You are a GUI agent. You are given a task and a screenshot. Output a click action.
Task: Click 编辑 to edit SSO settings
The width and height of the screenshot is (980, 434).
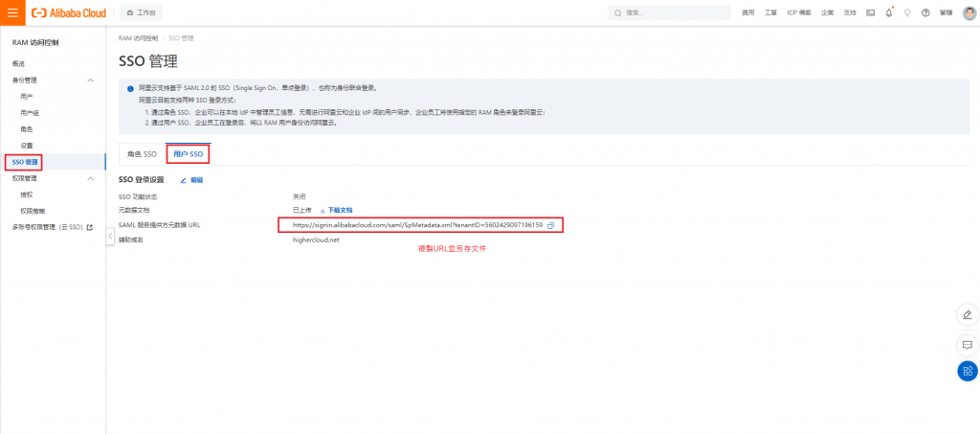point(191,180)
